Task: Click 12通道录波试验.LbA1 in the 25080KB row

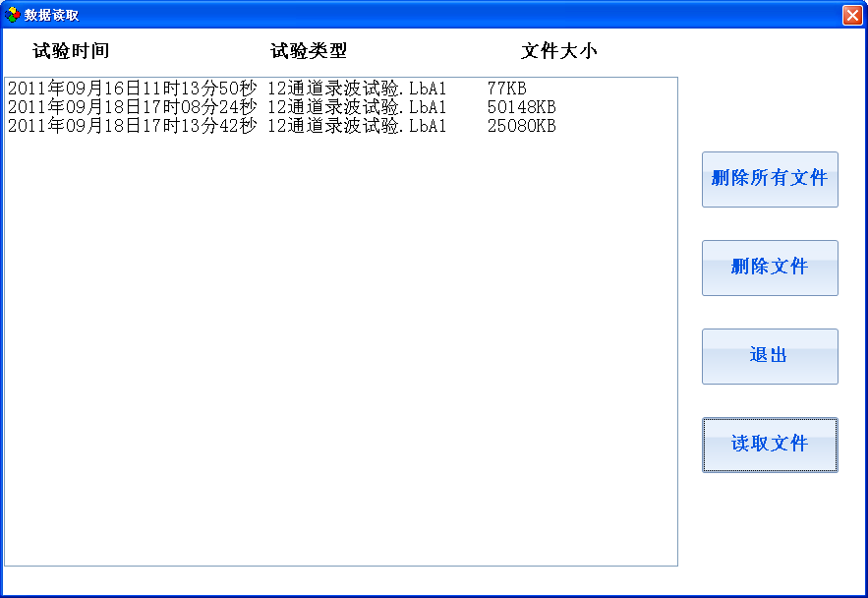Action: tap(357, 126)
